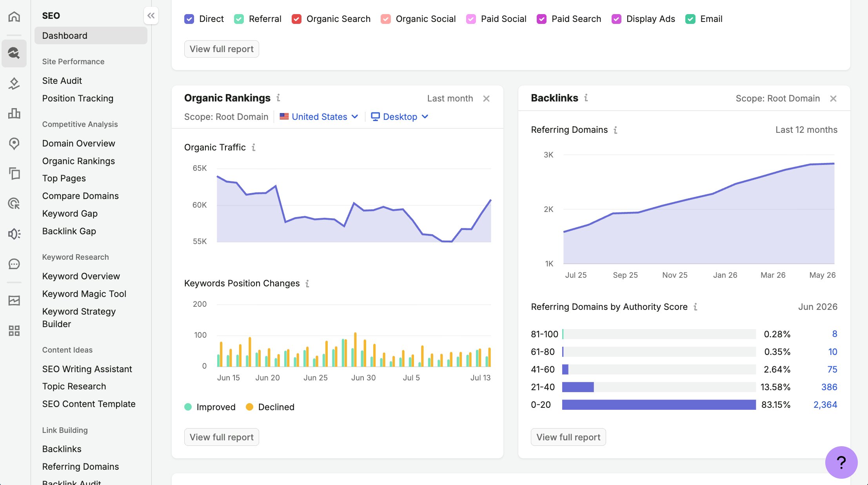Viewport: 868px width, 485px height.
Task: Open Referring Domains sidebar item
Action: 80,467
